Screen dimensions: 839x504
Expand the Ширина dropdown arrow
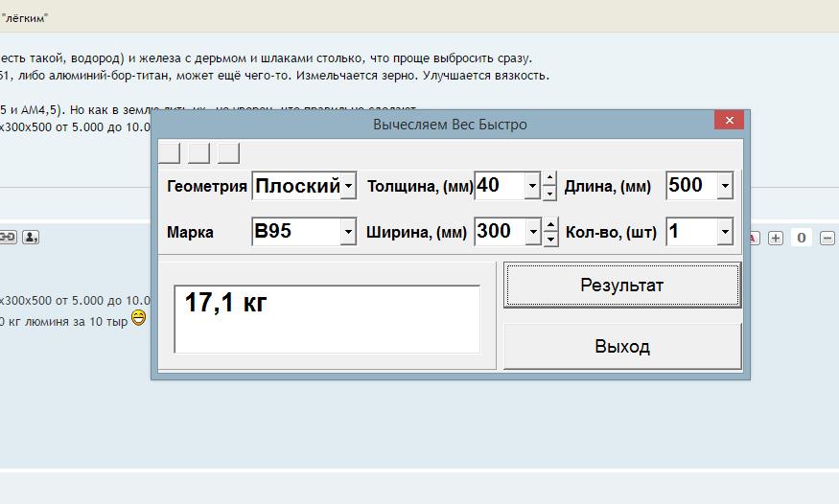pos(533,232)
